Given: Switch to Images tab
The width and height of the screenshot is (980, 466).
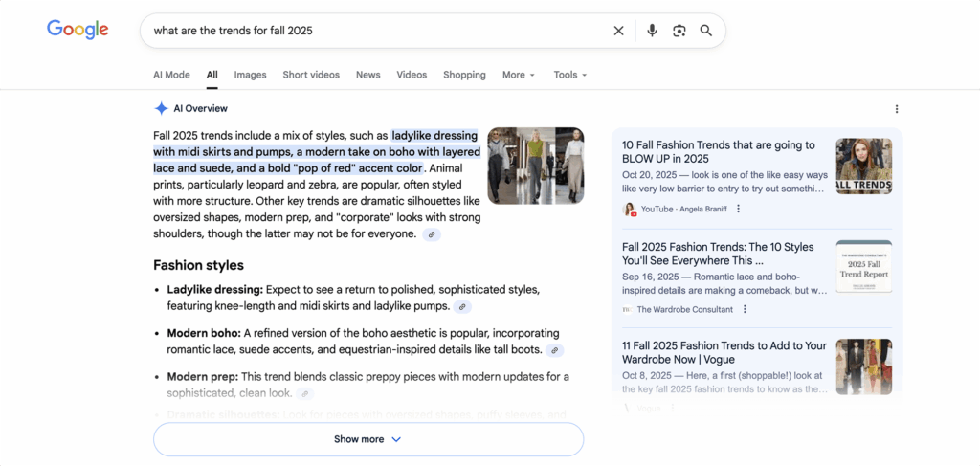Looking at the screenshot, I should point(250,75).
